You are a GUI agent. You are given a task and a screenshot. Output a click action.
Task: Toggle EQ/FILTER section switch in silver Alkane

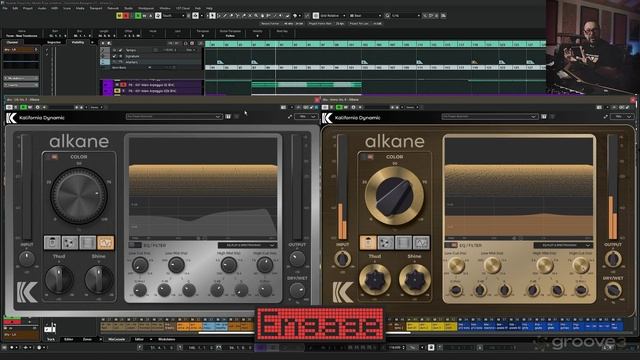coord(135,245)
